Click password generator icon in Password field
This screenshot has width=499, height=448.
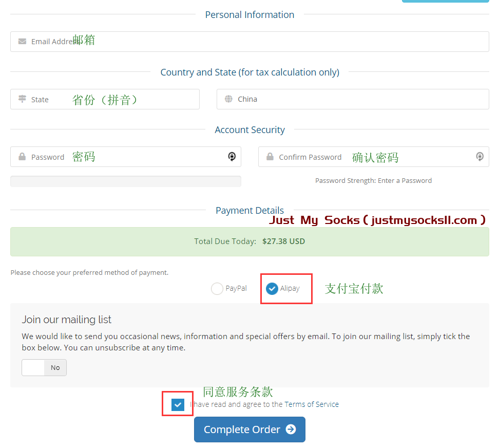click(232, 157)
